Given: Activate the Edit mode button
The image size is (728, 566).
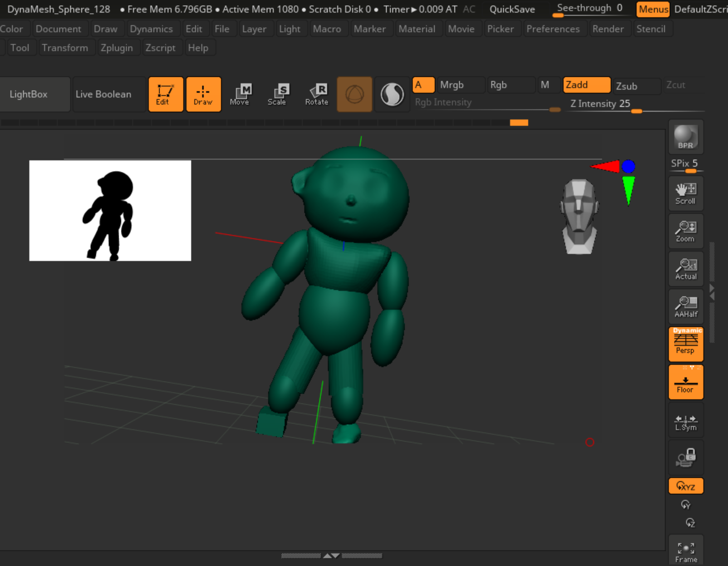Looking at the screenshot, I should (166, 94).
